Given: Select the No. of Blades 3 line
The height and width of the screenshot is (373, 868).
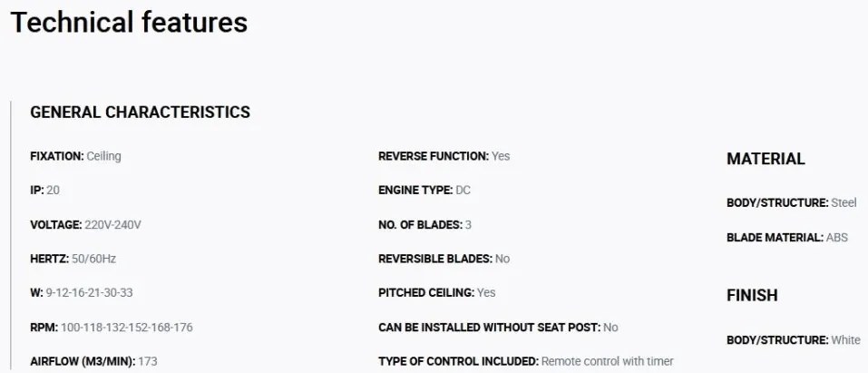Looking at the screenshot, I should (424, 225).
